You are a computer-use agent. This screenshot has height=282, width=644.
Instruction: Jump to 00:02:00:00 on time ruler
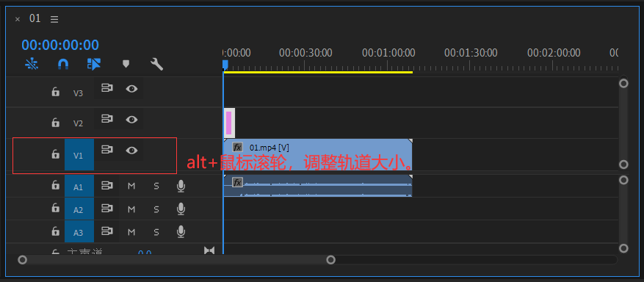554,53
